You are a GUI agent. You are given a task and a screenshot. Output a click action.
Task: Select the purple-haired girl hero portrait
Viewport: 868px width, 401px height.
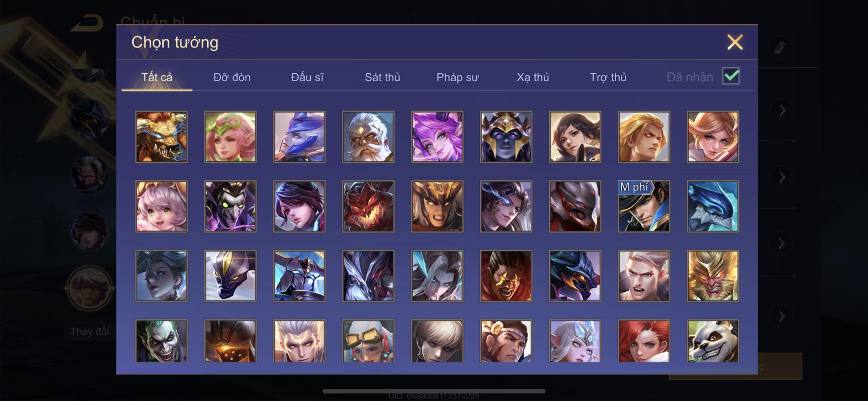coord(437,137)
